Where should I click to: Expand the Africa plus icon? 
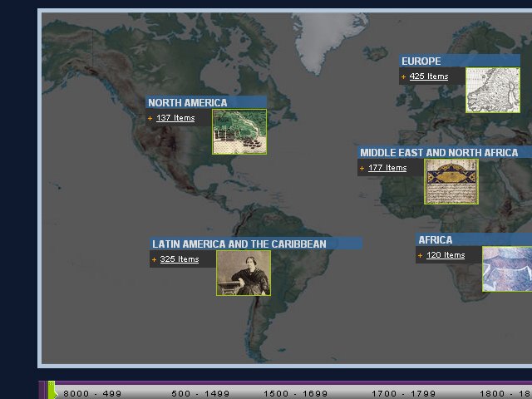tap(420, 256)
